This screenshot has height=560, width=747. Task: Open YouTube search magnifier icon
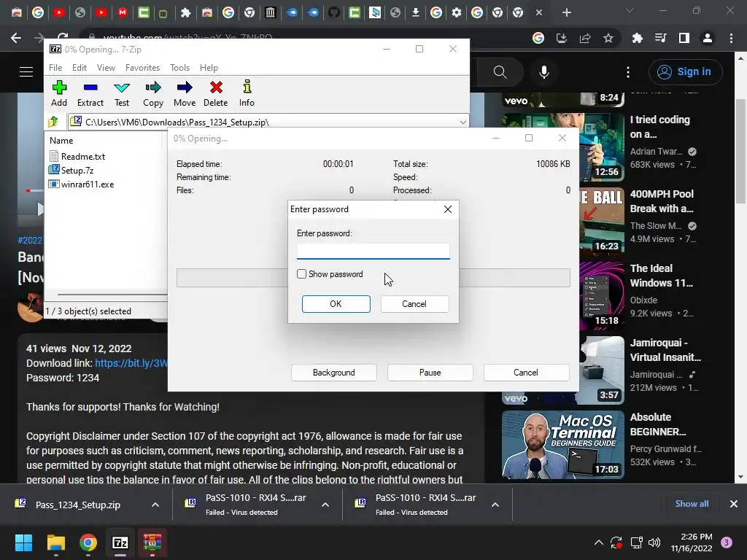pyautogui.click(x=500, y=72)
